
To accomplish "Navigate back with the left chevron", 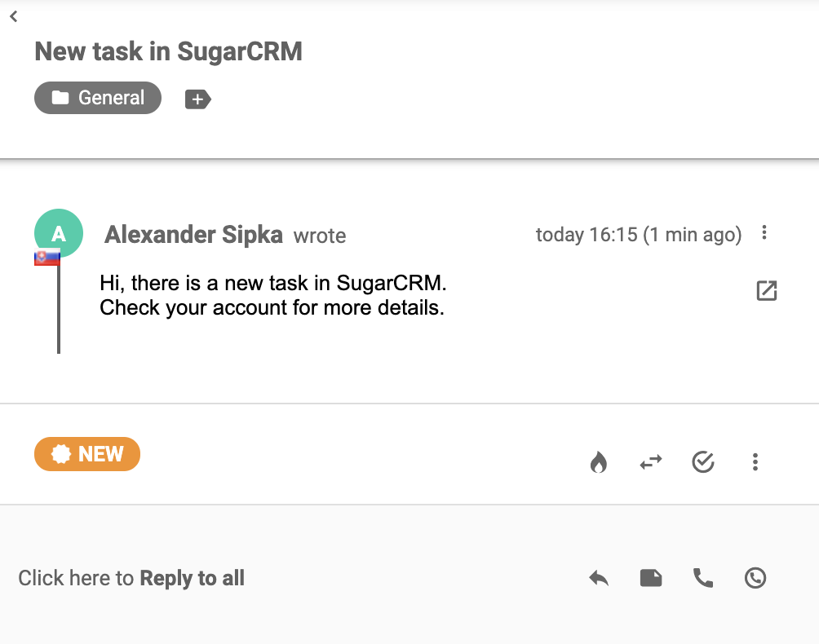I will click(13, 16).
